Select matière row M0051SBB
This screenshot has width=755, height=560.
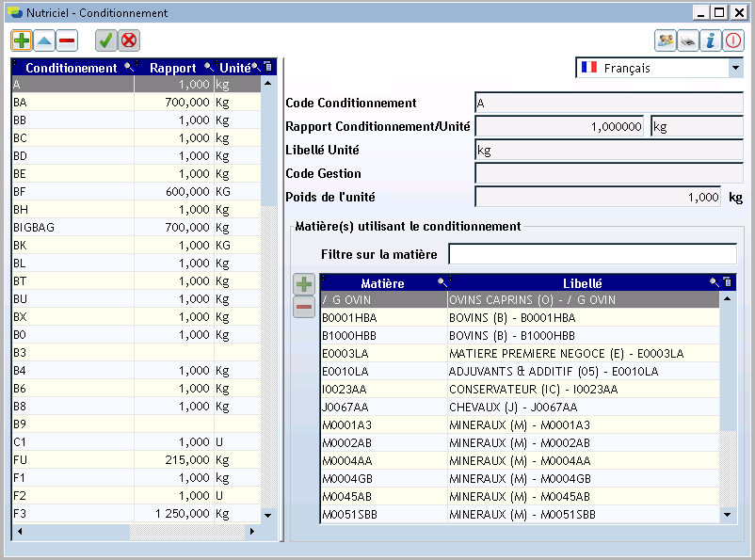520,514
